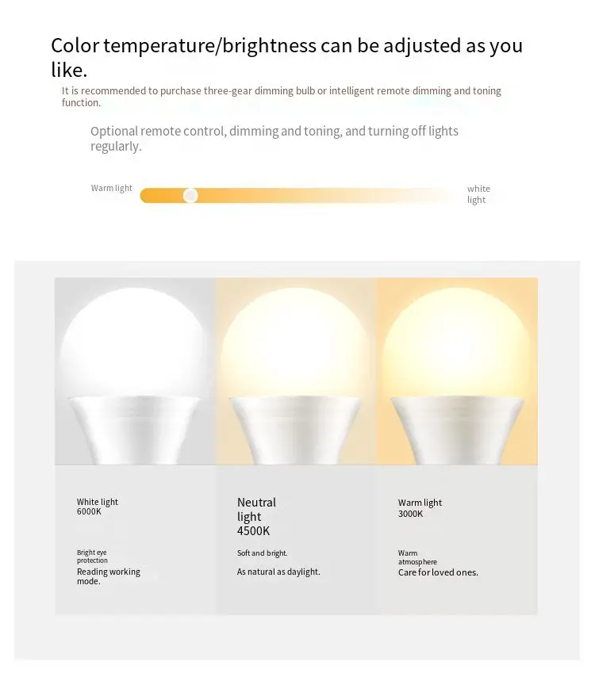This screenshot has height=700, width=595.
Task: Click "Care for loved ones." text
Action: (438, 572)
